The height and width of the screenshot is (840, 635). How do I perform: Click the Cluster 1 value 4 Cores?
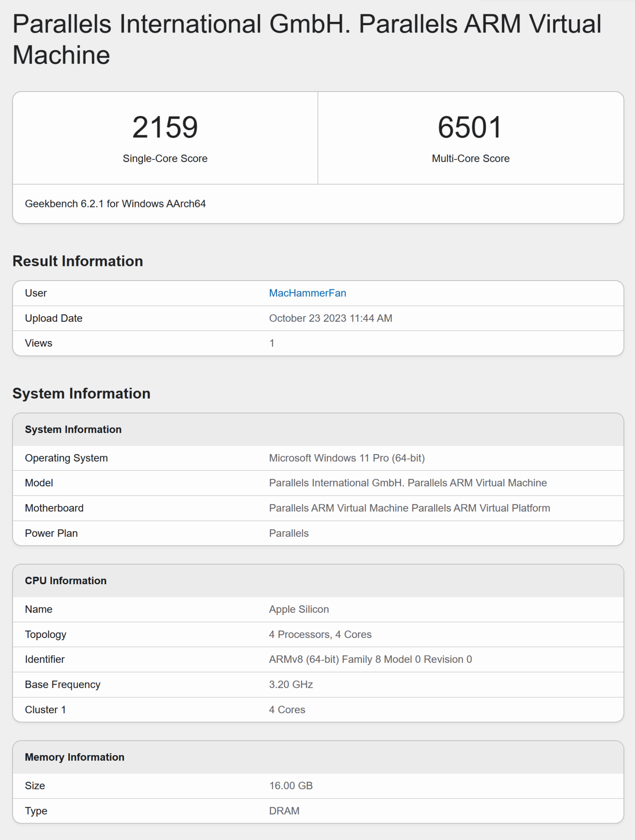[x=287, y=710]
